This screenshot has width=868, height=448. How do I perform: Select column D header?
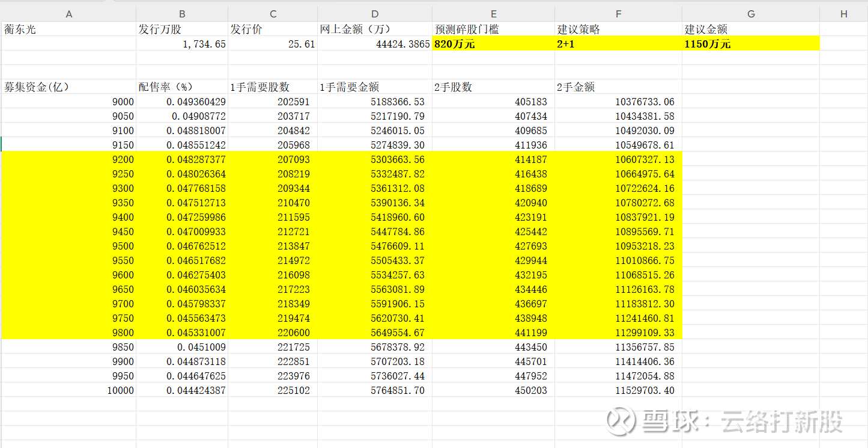pos(375,14)
